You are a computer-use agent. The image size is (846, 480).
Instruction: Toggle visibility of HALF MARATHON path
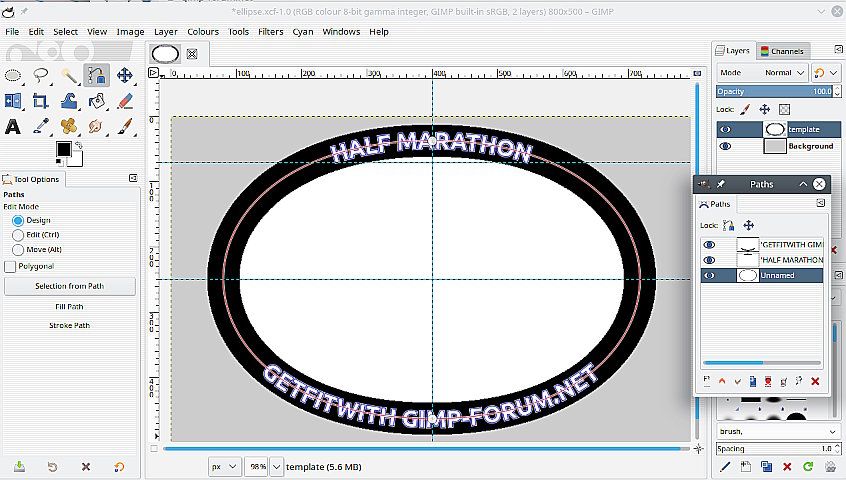tap(709, 260)
